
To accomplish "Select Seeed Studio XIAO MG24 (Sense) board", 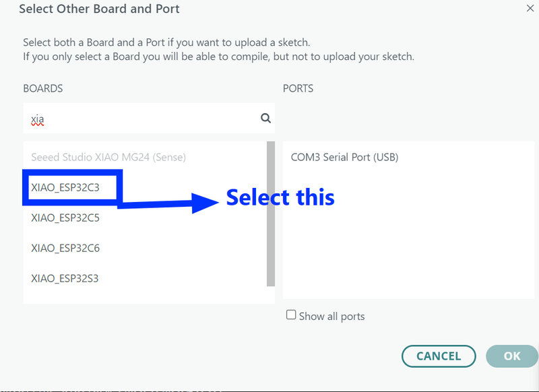I will (x=108, y=157).
